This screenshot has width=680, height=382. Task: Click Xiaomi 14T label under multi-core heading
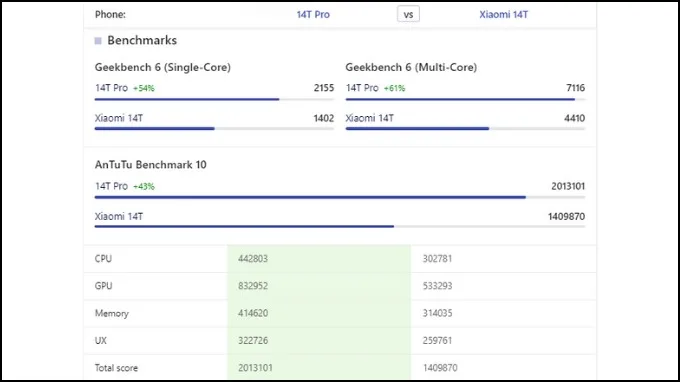[x=369, y=118]
